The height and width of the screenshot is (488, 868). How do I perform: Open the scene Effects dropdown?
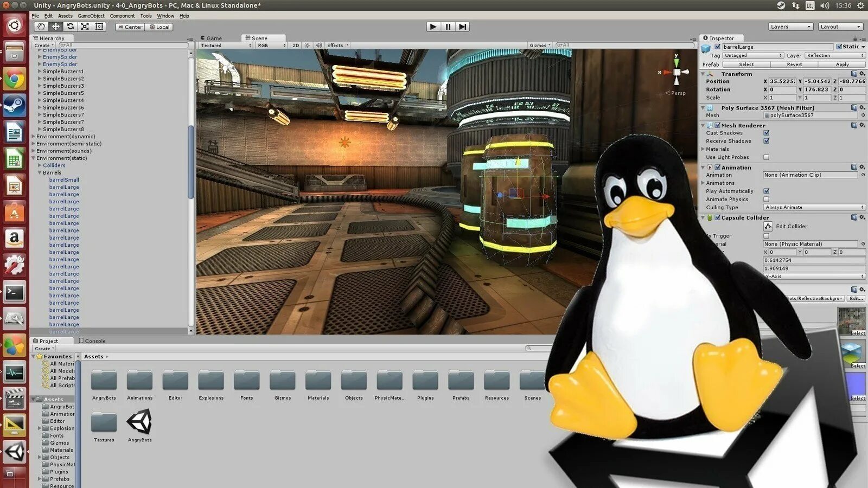pyautogui.click(x=337, y=46)
